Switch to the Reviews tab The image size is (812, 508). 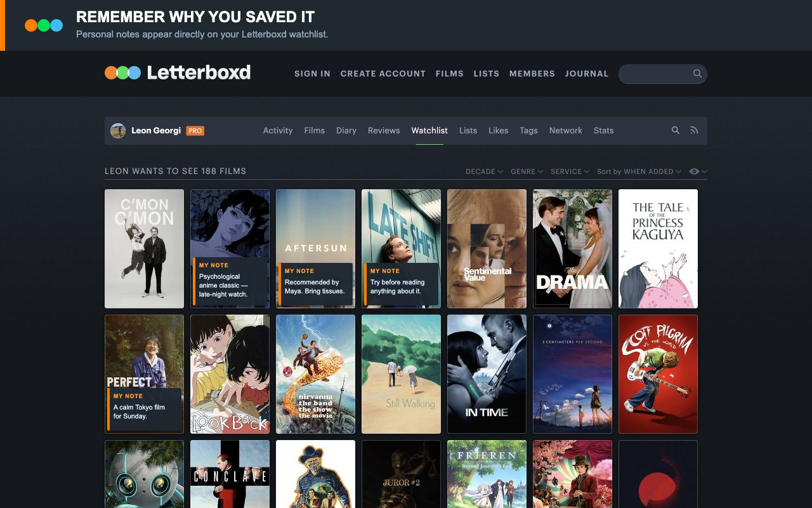click(384, 130)
